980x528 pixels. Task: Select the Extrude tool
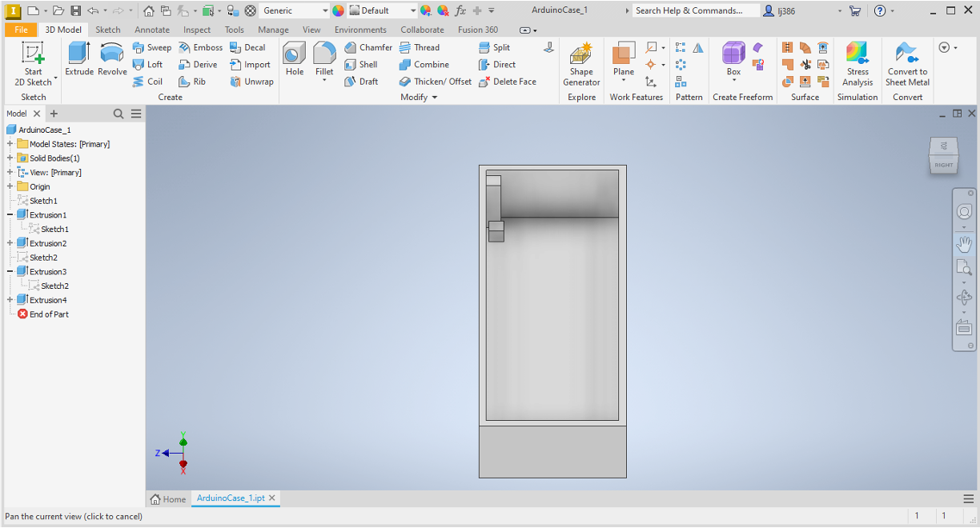click(79, 59)
